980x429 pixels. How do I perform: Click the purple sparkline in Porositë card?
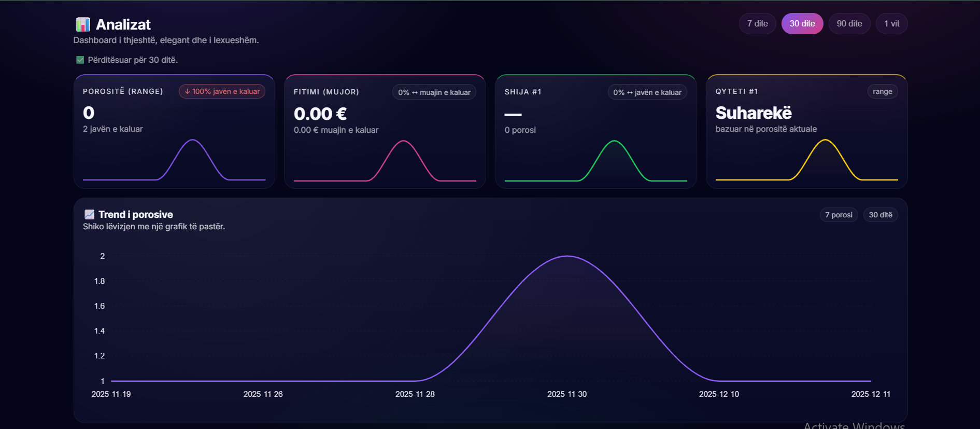(192, 141)
